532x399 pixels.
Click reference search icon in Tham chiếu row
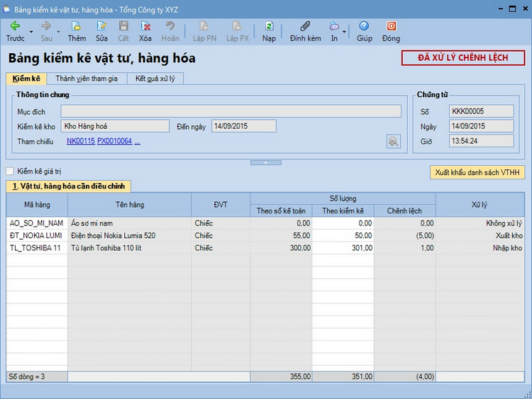click(x=393, y=141)
